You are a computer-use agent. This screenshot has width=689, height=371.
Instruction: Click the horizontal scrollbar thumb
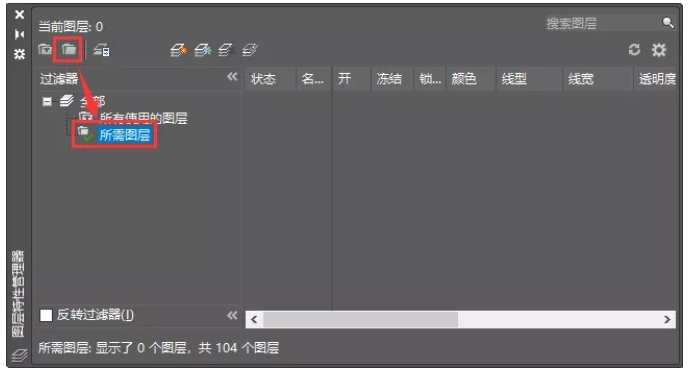[x=360, y=320]
